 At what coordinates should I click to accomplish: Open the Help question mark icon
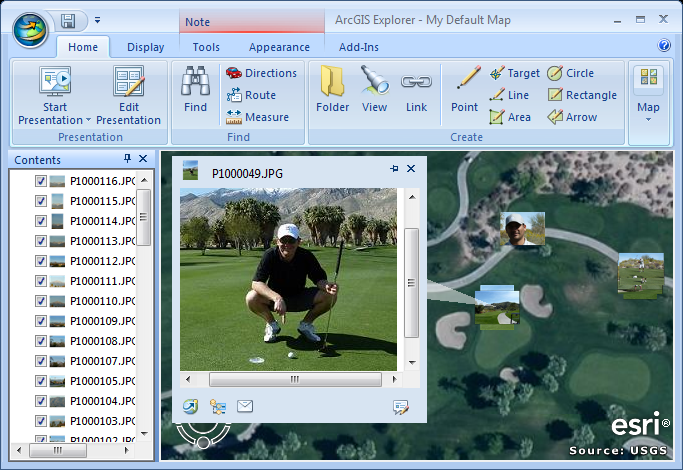coord(664,45)
